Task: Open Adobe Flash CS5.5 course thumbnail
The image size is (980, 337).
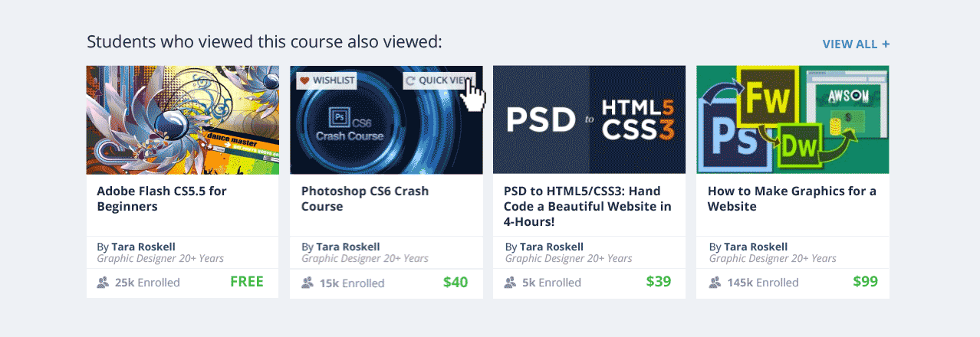Action: click(x=183, y=119)
